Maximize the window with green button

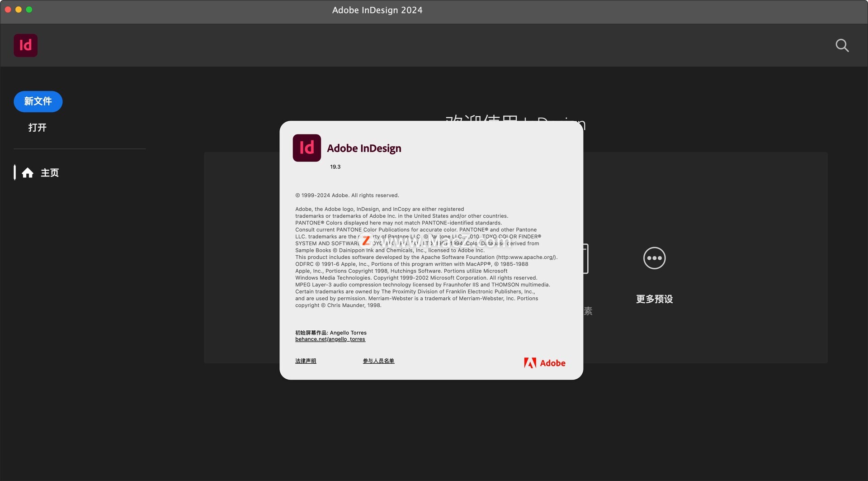[29, 10]
